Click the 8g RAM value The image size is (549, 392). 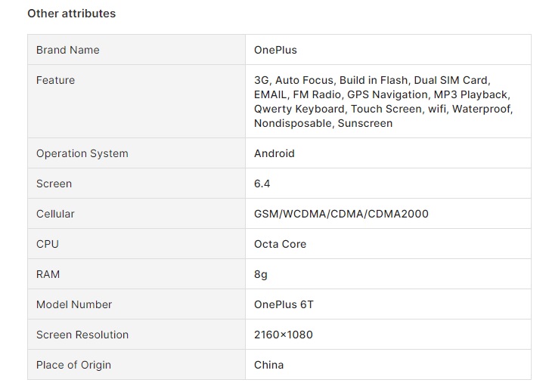260,274
